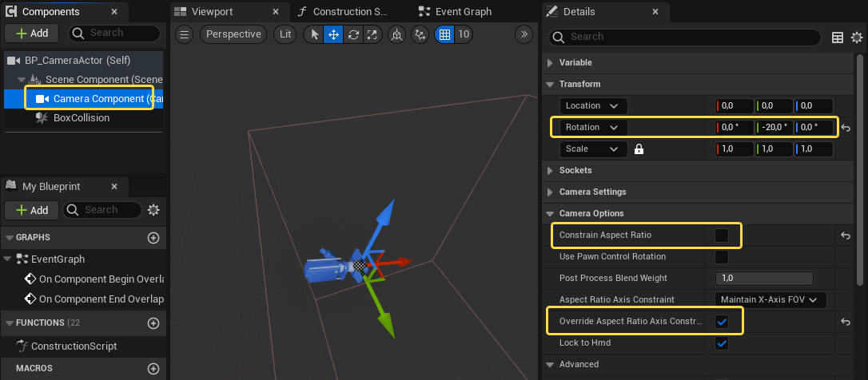Collapse the Transform section
This screenshot has width=868, height=380.
pyautogui.click(x=550, y=84)
